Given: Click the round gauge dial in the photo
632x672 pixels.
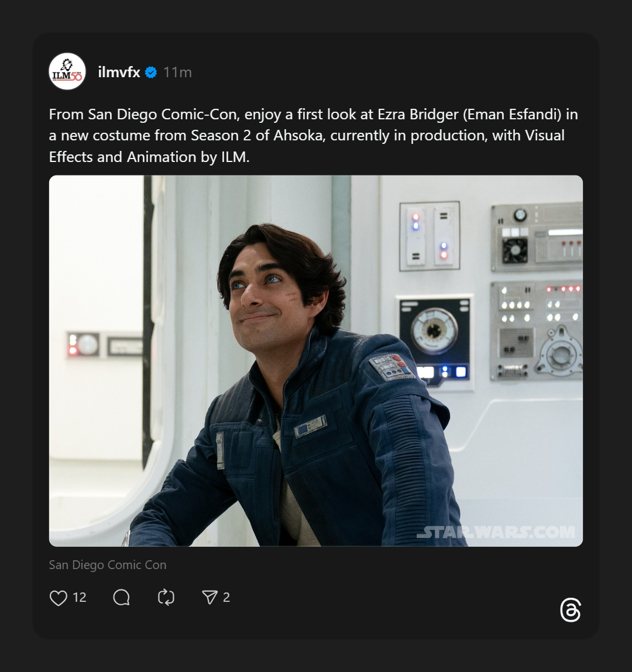Looking at the screenshot, I should 434,331.
